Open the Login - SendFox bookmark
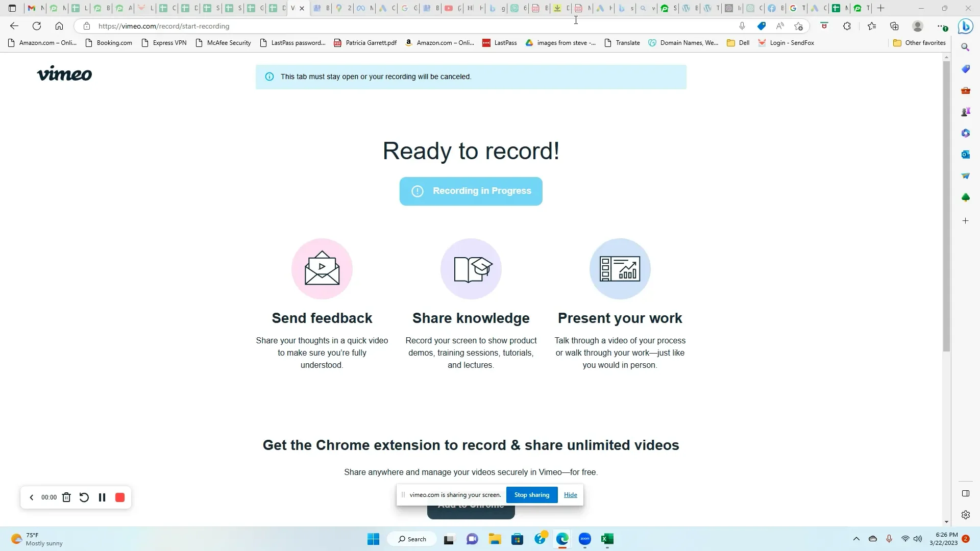Viewport: 980px width, 551px height. click(786, 43)
